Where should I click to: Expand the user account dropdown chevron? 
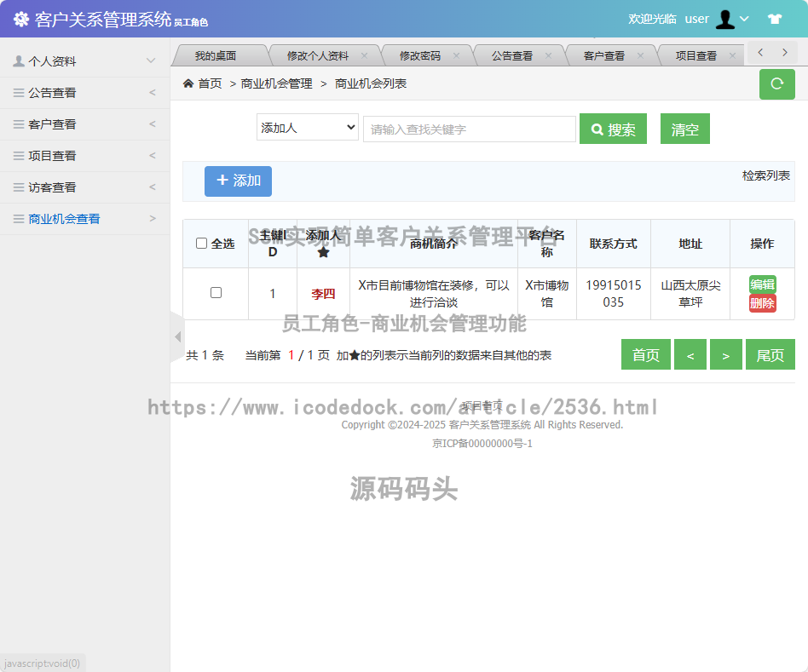(744, 19)
